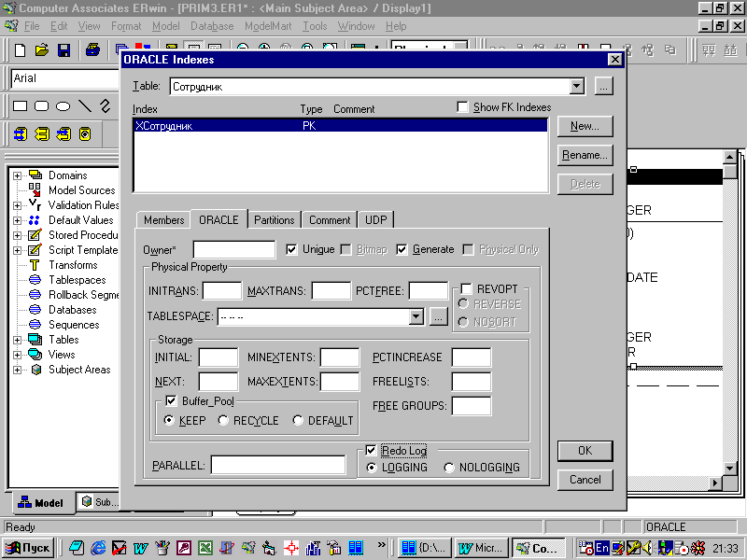Screen dimensions: 747x560
Task: Click the first blue-yellow ModelMart toolbar icon
Action: (x=21, y=134)
